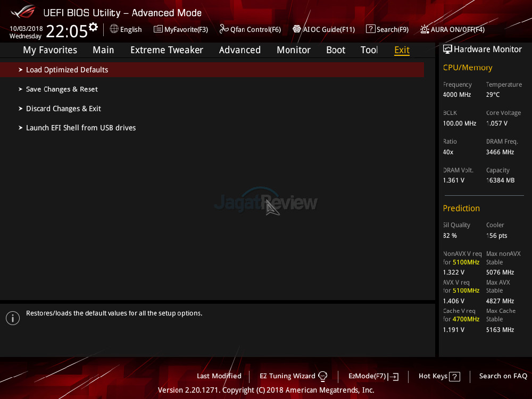
Task: Launch EZ Tuning Wizard
Action: click(x=287, y=376)
